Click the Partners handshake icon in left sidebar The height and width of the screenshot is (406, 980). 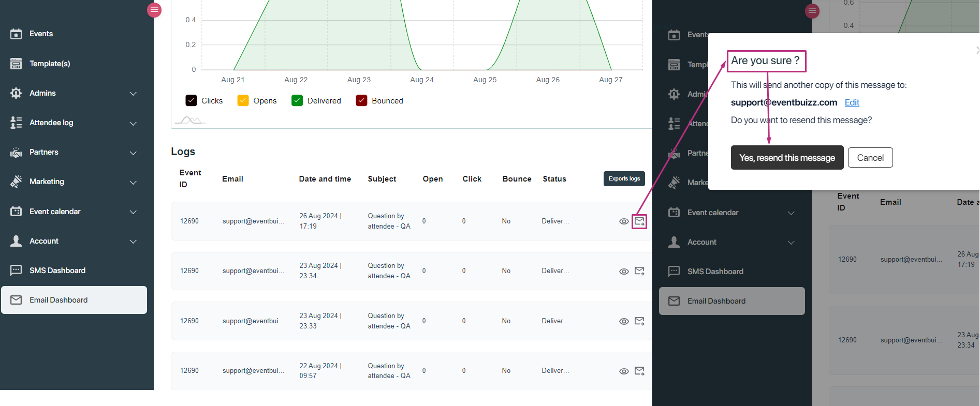16,153
